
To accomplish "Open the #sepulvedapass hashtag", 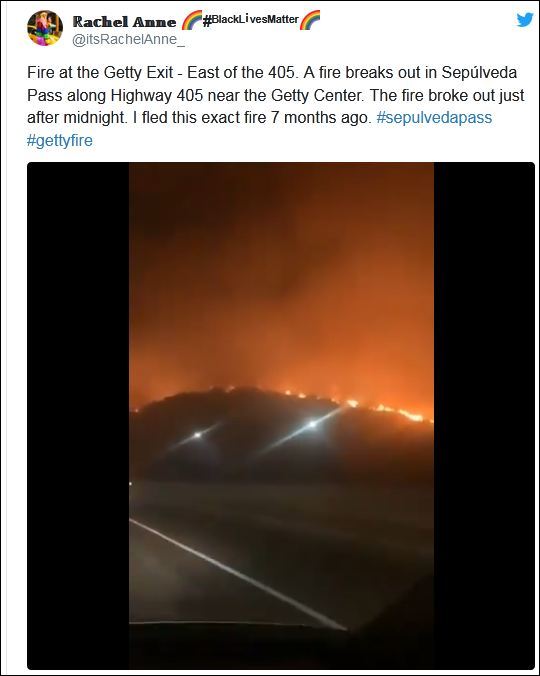I will pos(434,118).
